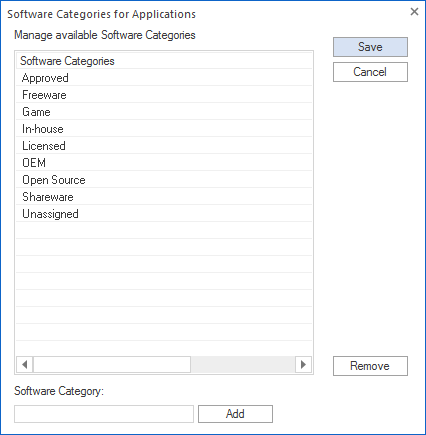Select the Licensed category row

(164, 146)
